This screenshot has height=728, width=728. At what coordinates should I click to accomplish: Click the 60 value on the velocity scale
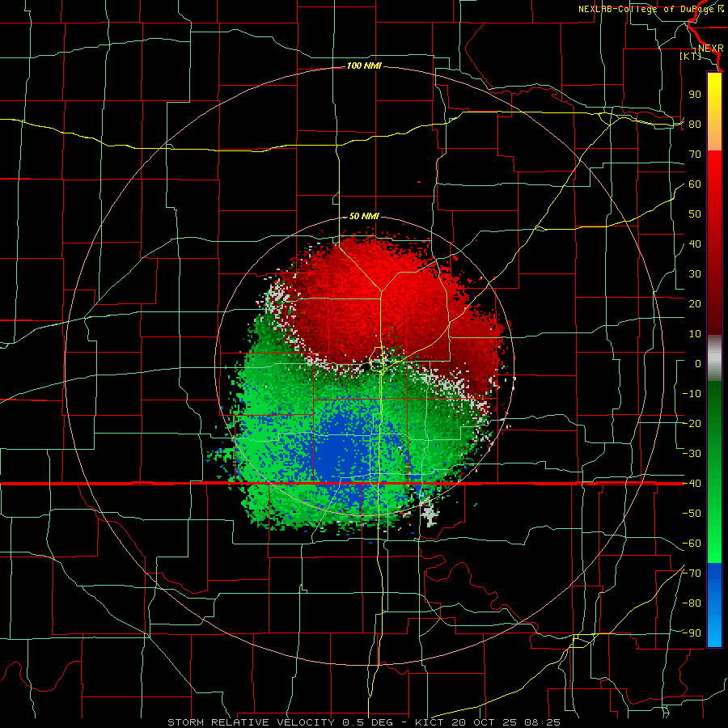tap(695, 184)
